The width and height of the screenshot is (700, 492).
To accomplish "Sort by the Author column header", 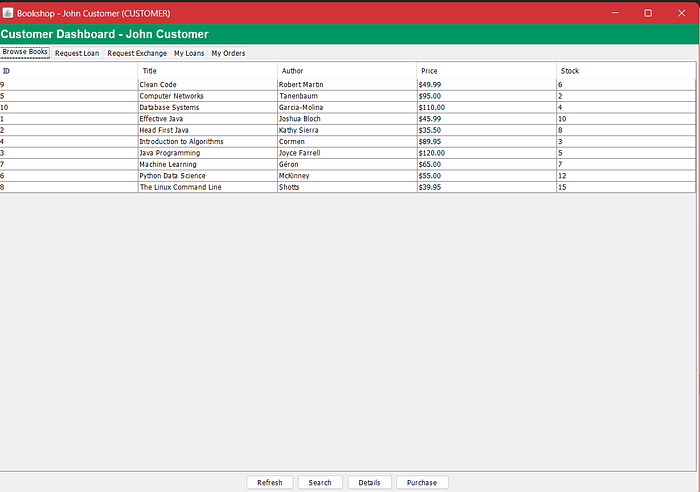I will tap(347, 71).
